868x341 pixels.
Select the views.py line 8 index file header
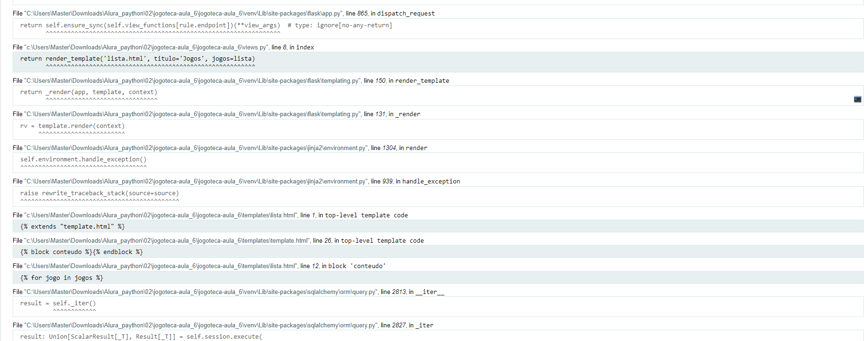(163, 47)
